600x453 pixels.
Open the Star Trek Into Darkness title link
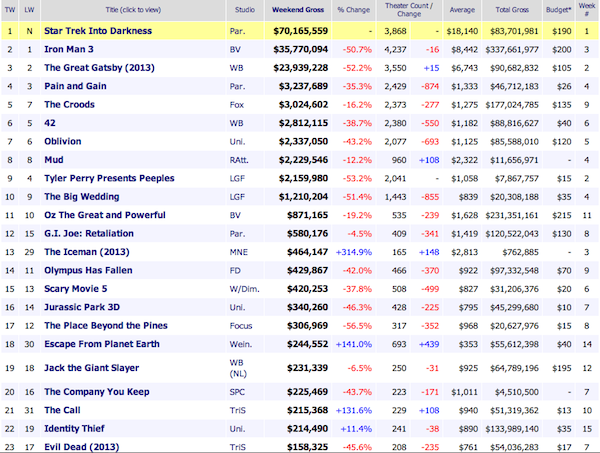(98, 31)
